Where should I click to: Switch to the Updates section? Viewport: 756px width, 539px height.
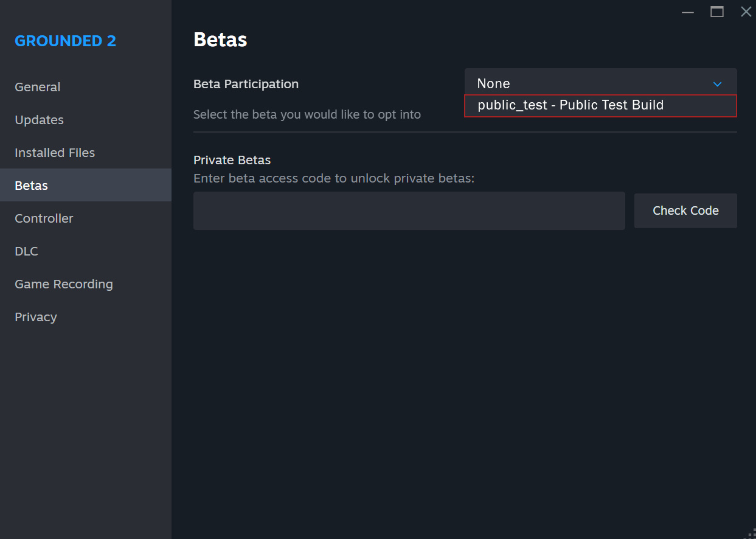click(x=40, y=120)
